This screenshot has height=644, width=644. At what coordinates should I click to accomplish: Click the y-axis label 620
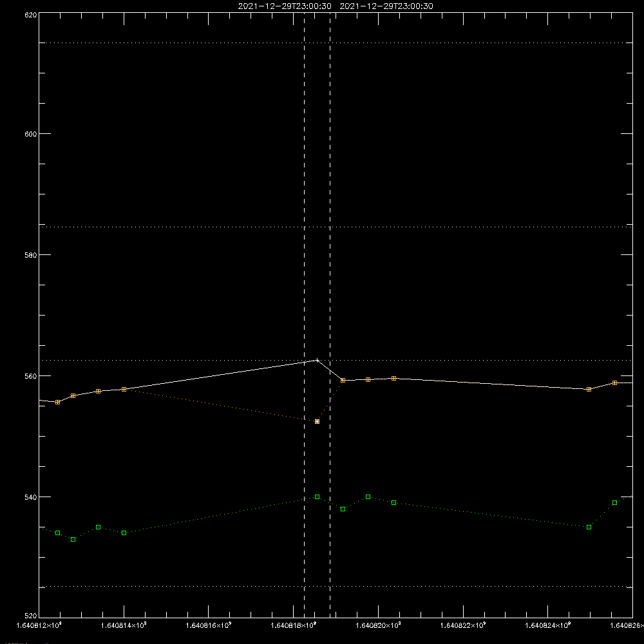[31, 15]
